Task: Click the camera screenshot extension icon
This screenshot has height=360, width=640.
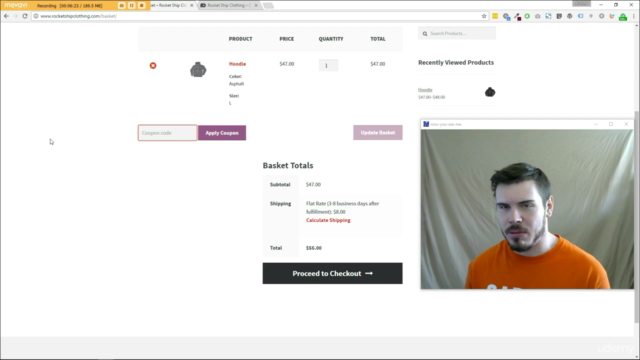Action: point(538,16)
